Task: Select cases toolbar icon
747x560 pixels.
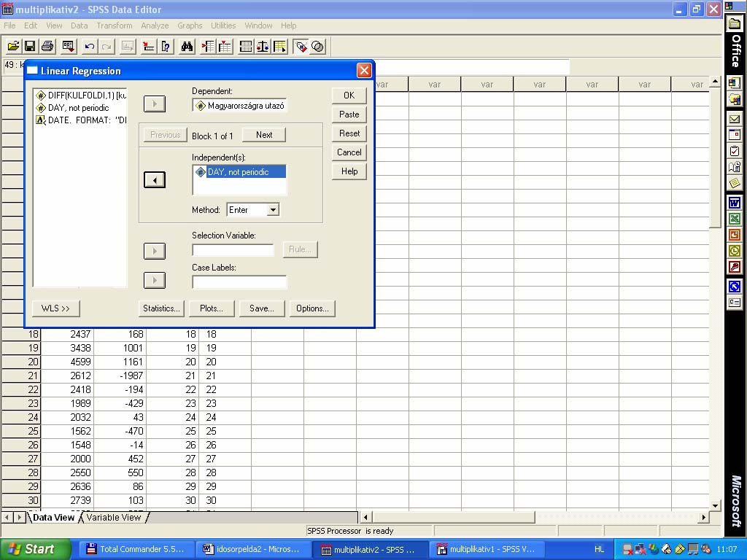Action: 279,46
